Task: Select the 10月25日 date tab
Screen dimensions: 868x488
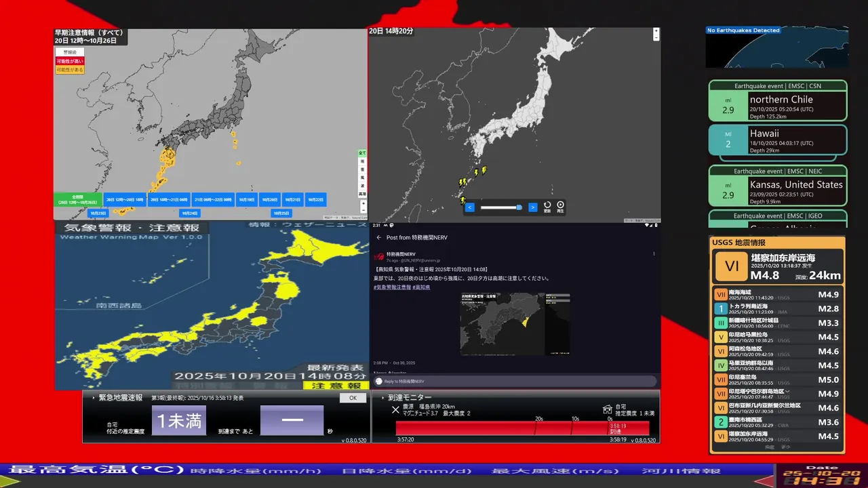Action: 281,213
